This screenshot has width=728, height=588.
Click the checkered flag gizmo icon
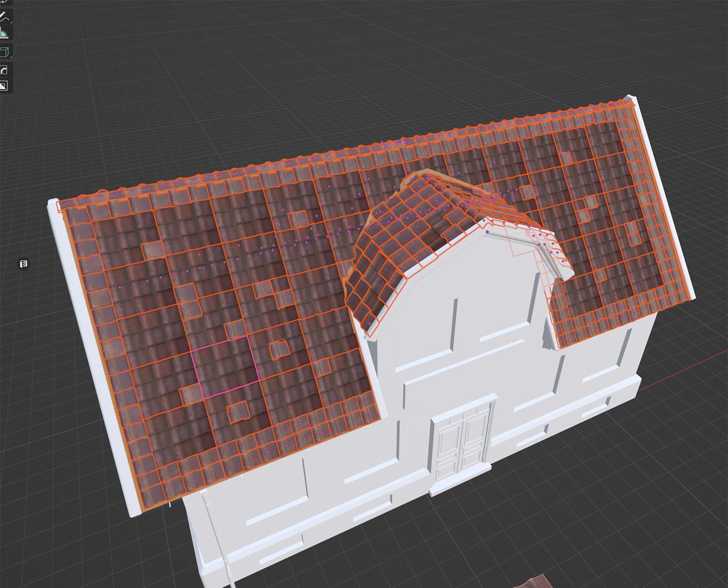point(24,264)
